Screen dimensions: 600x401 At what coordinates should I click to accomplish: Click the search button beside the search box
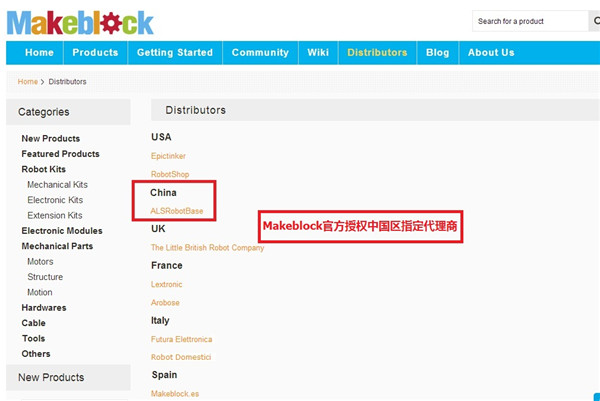click(595, 21)
